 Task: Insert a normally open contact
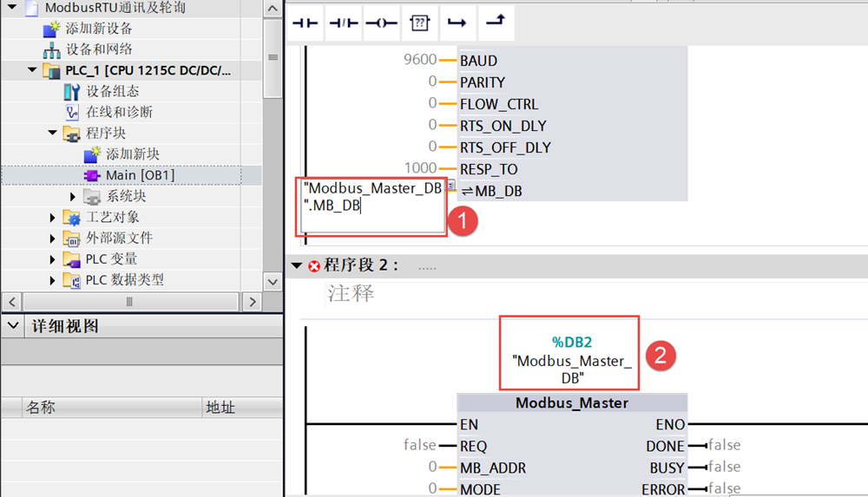pos(305,23)
